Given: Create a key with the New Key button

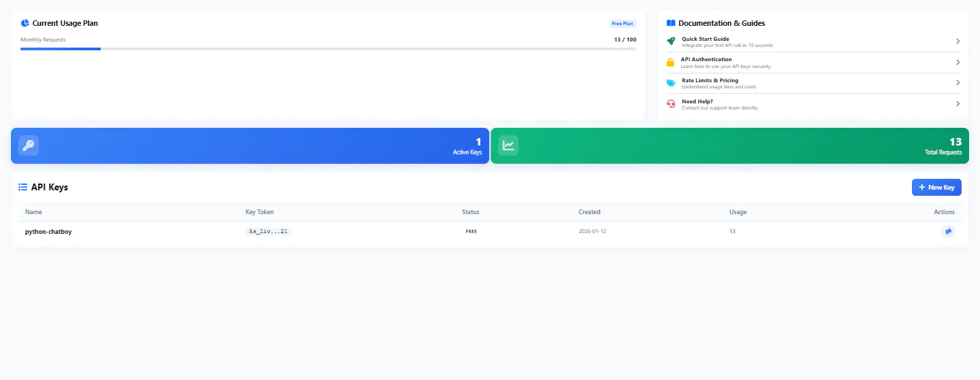Looking at the screenshot, I should coord(936,187).
